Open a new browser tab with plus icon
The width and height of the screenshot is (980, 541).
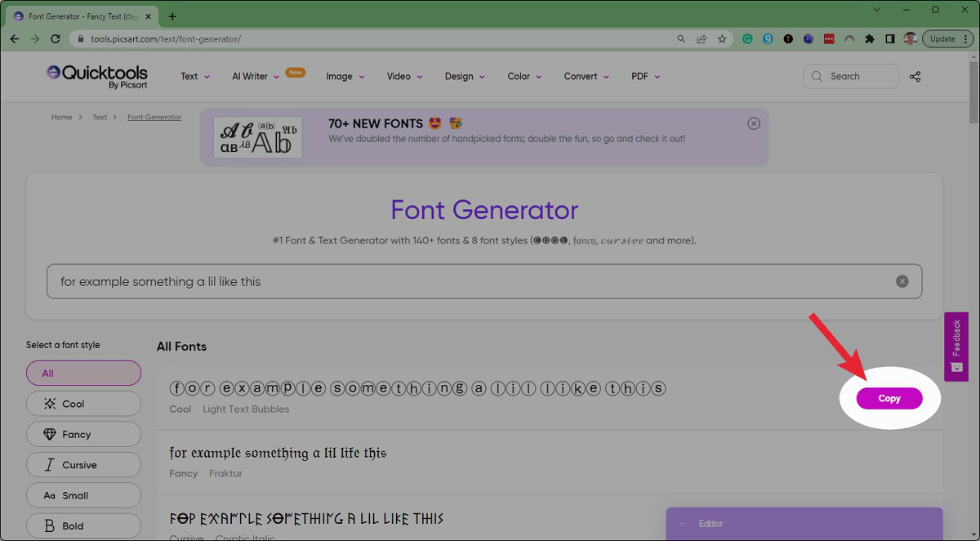click(x=172, y=16)
